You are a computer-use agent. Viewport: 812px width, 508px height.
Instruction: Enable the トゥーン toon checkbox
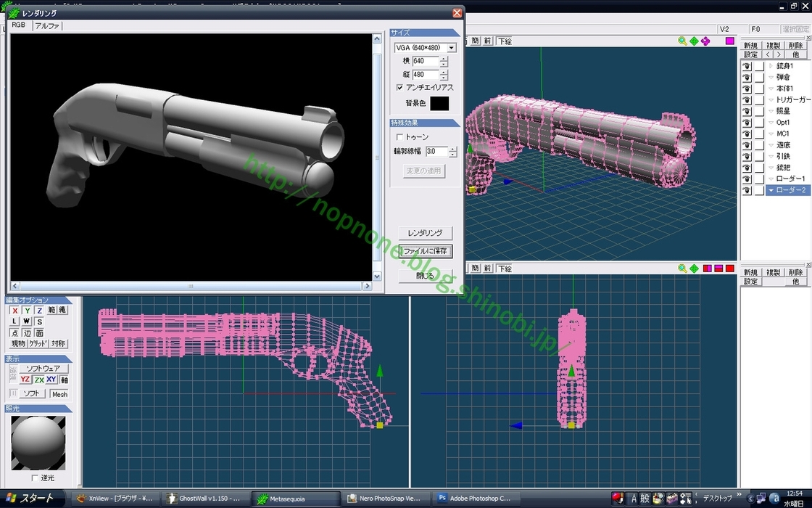coord(399,137)
